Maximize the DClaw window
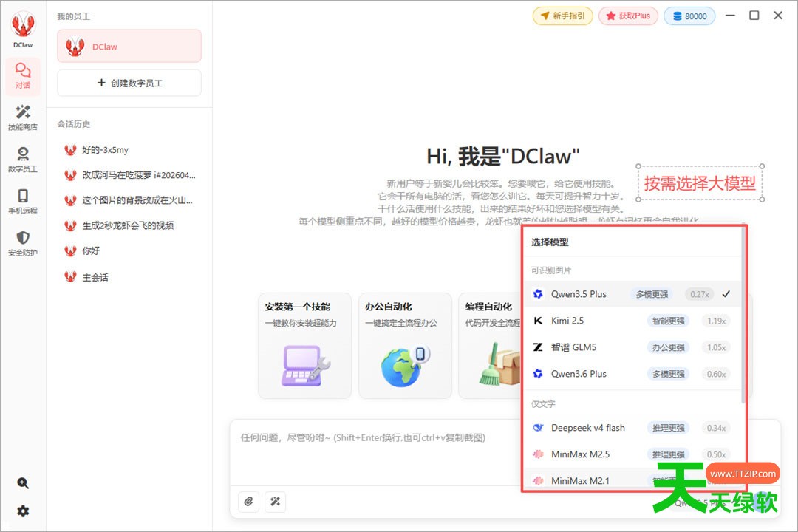Screen dimensions: 798x532 click(754, 16)
